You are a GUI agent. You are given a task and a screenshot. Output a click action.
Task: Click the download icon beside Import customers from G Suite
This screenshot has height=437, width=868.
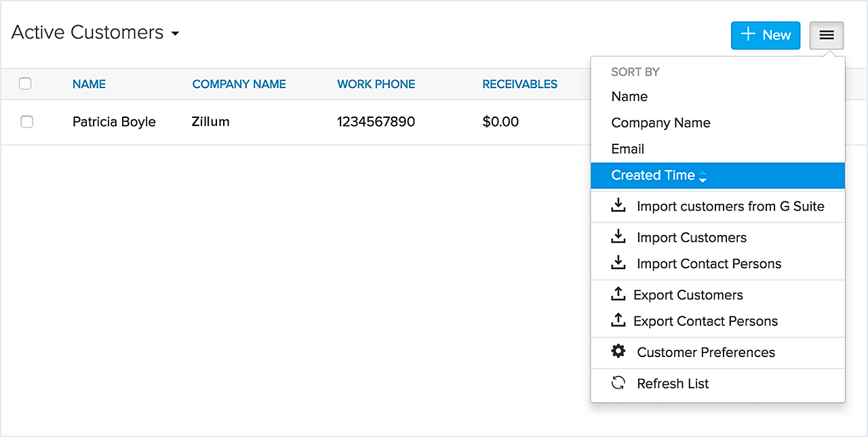[618, 205]
